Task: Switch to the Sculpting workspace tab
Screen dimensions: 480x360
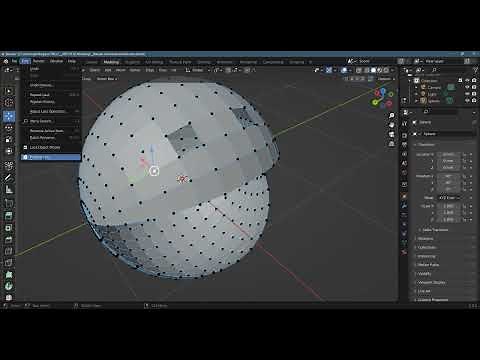Action: (x=132, y=62)
